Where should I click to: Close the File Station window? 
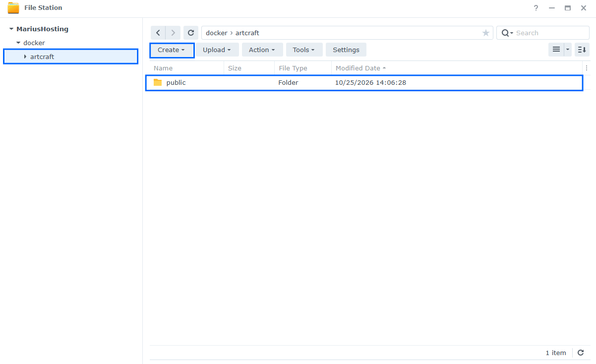tap(584, 8)
